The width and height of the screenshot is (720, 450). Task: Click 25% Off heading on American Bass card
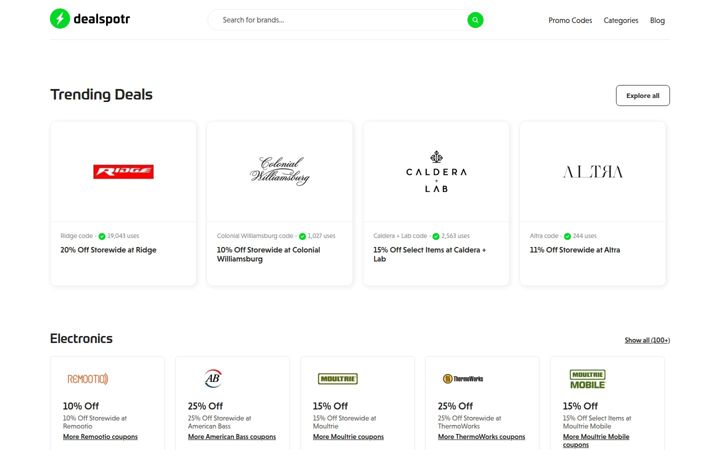click(x=205, y=406)
